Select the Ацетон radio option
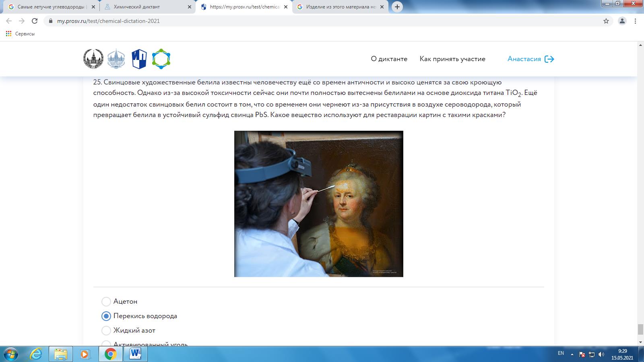The height and width of the screenshot is (362, 644). pos(106,301)
